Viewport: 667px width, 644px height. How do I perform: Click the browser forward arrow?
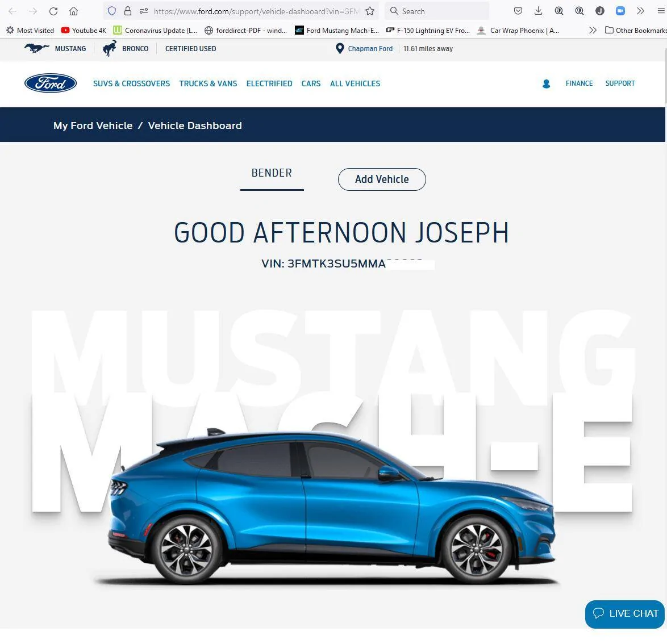[33, 11]
